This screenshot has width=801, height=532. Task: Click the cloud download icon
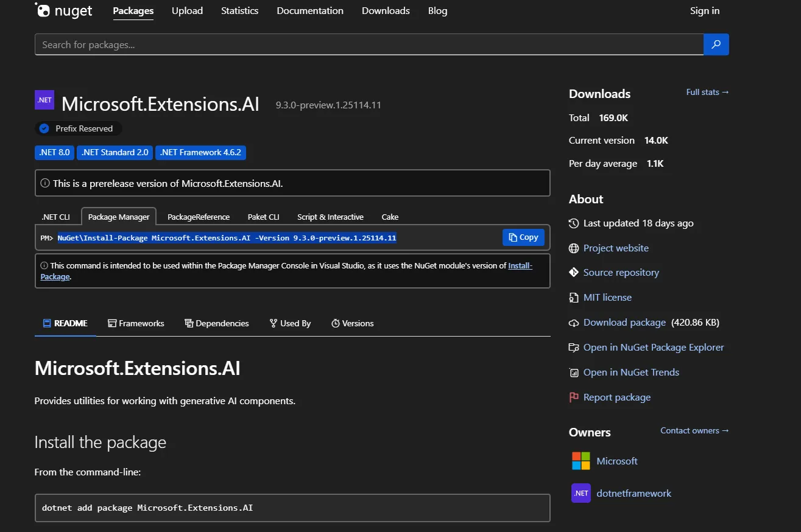[574, 323]
